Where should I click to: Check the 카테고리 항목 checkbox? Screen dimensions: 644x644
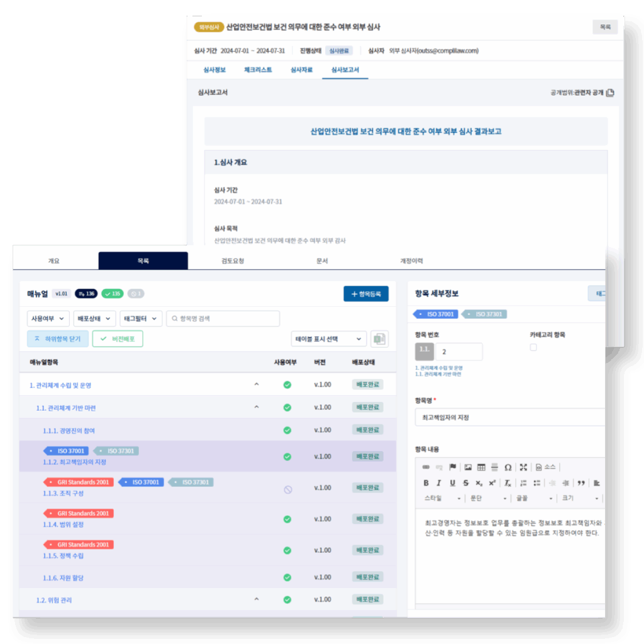tap(533, 347)
